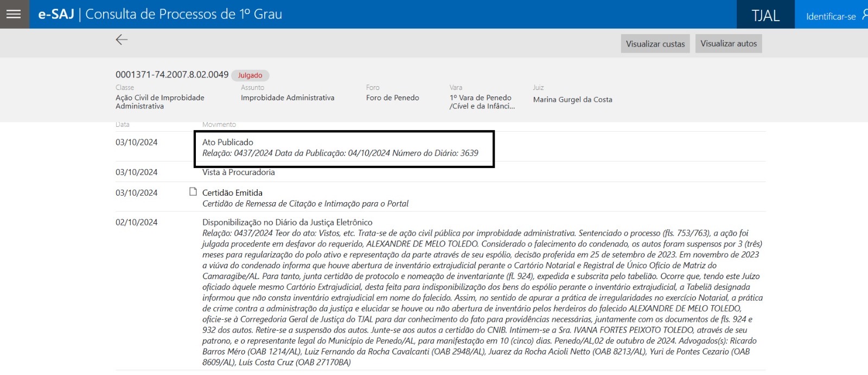Screen dimensions: 868x375
Task: Click the Consulta de Processos de 1º Grau title
Action: 183,14
